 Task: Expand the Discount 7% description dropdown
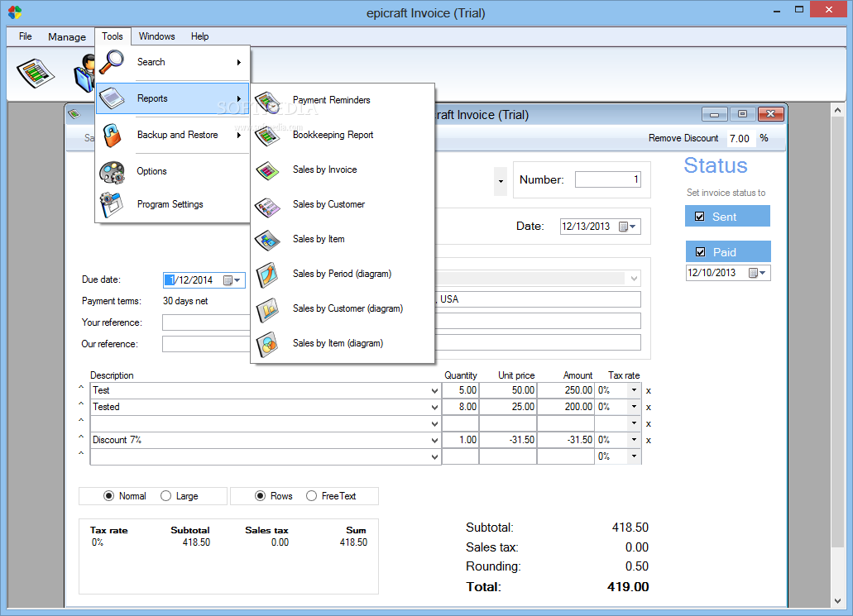click(434, 441)
